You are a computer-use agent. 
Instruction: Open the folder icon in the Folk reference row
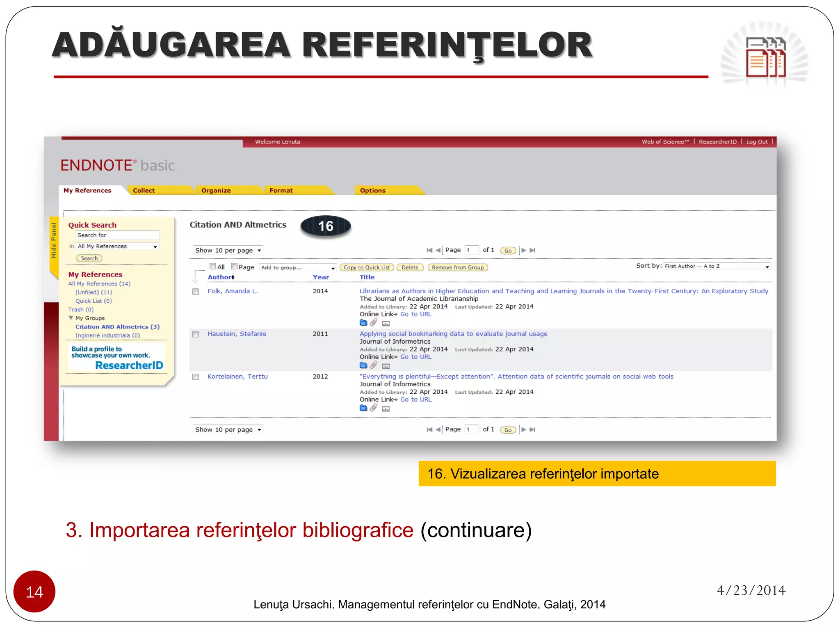pos(363,323)
